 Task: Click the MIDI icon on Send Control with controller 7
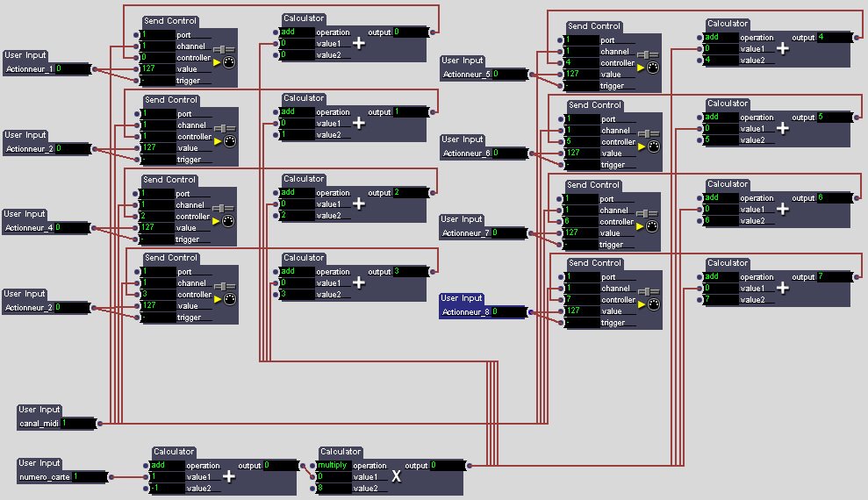point(652,305)
